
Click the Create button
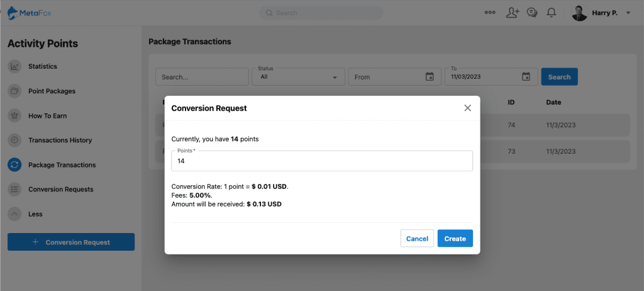click(x=455, y=239)
